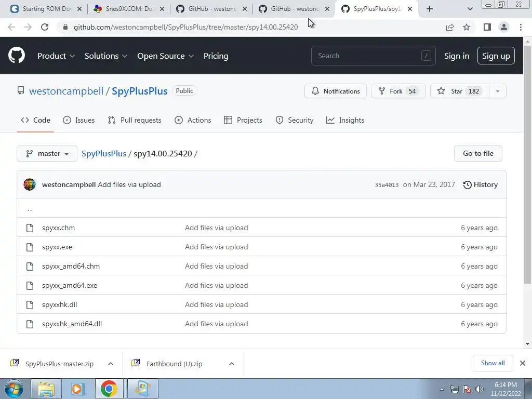Click the Sign up button

496,56
